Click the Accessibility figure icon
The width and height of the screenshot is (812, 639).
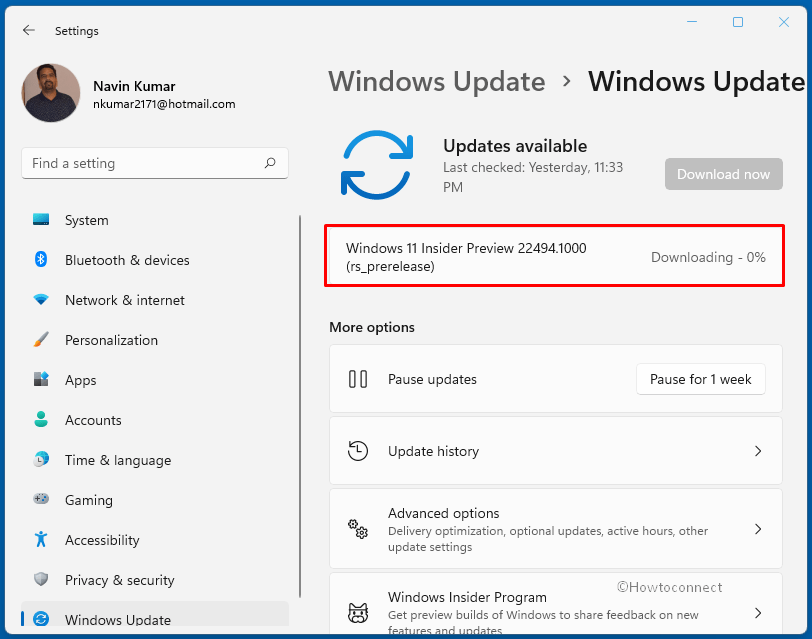[x=41, y=539]
